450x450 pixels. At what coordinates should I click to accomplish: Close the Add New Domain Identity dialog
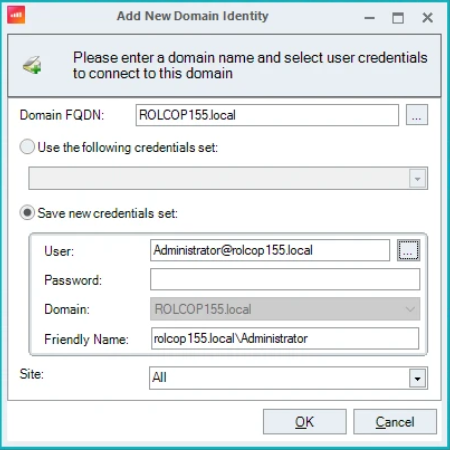click(427, 17)
